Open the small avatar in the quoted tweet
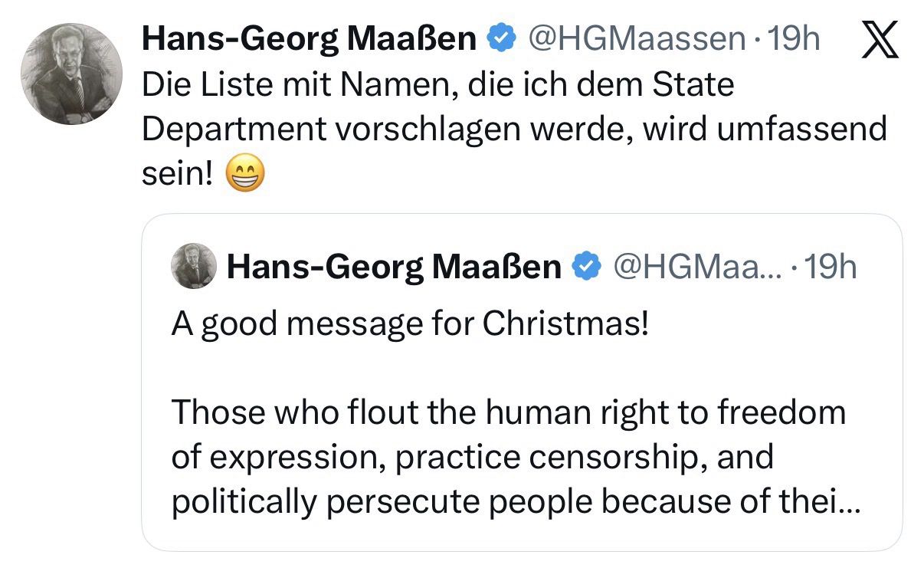This screenshot has height=568, width=924. tap(192, 266)
